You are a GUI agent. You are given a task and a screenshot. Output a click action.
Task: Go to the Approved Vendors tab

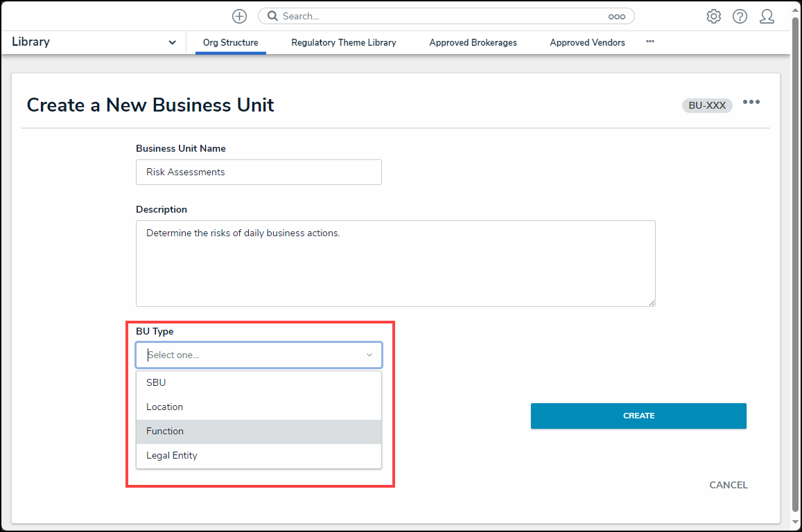[x=587, y=42]
